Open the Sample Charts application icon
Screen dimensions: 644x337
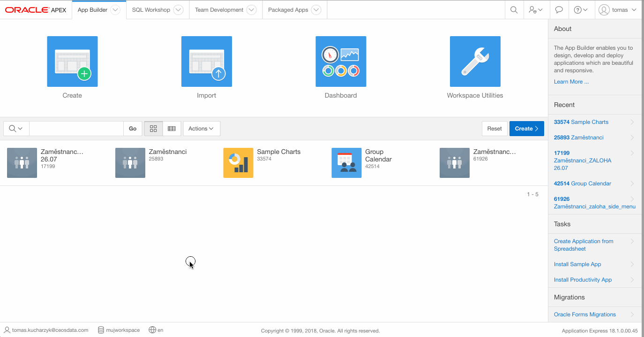(x=238, y=163)
